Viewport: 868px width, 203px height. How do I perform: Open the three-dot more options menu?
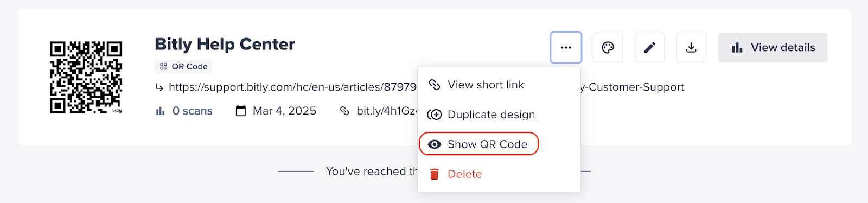(x=566, y=47)
